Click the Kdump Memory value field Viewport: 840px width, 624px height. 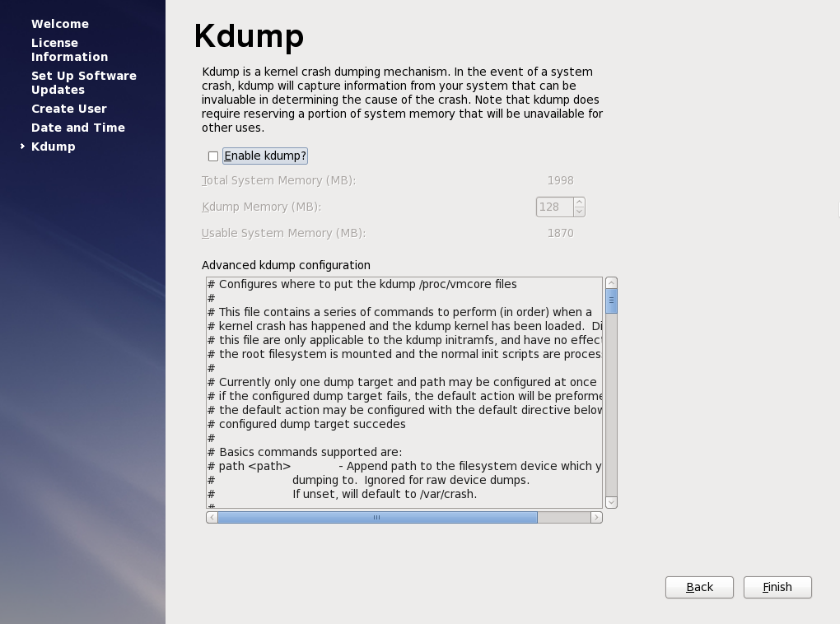tap(554, 207)
